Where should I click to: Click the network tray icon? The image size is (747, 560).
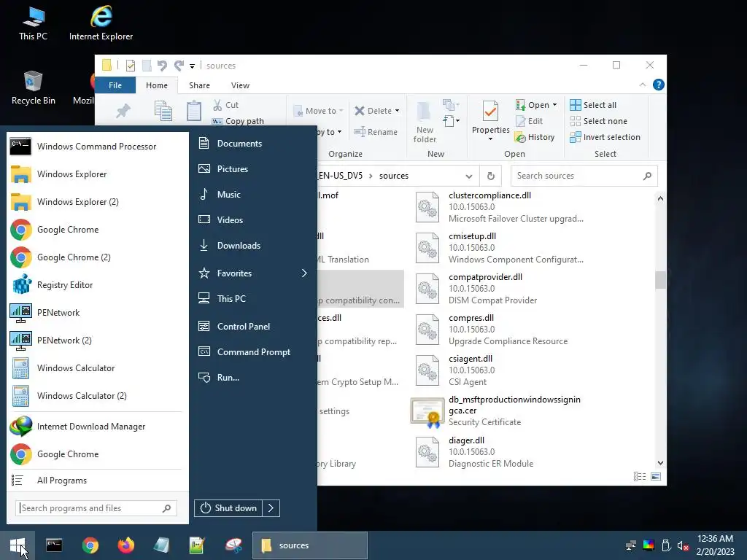631,545
